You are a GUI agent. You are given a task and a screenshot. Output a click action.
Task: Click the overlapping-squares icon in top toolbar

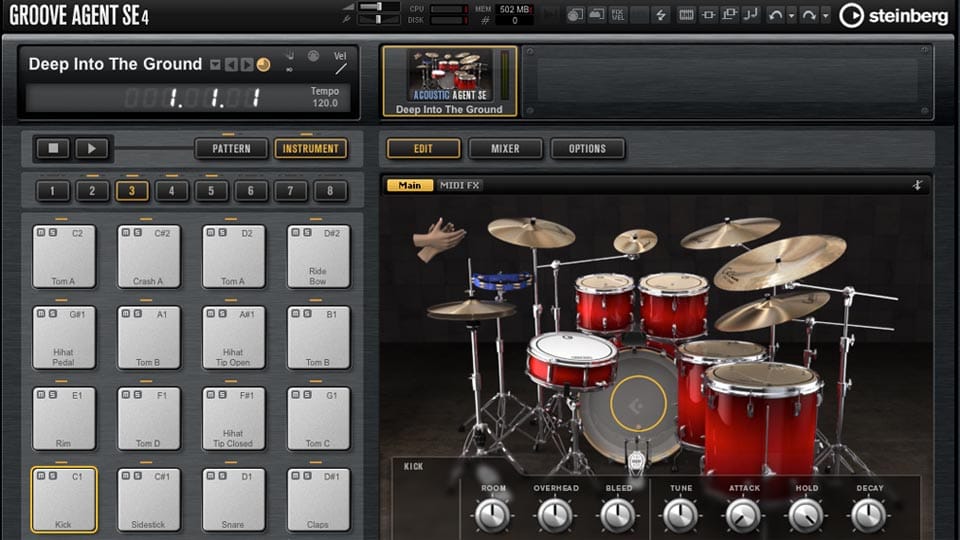click(729, 15)
